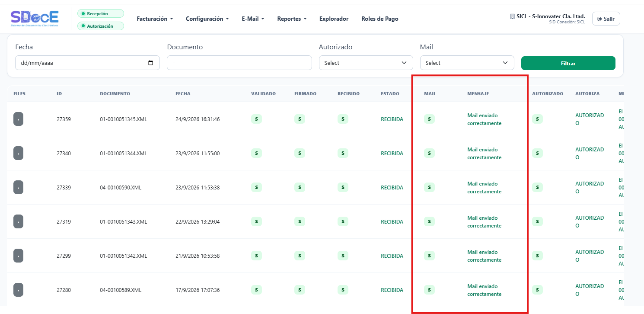
Task: Open the Facturación menu
Action: (155, 19)
